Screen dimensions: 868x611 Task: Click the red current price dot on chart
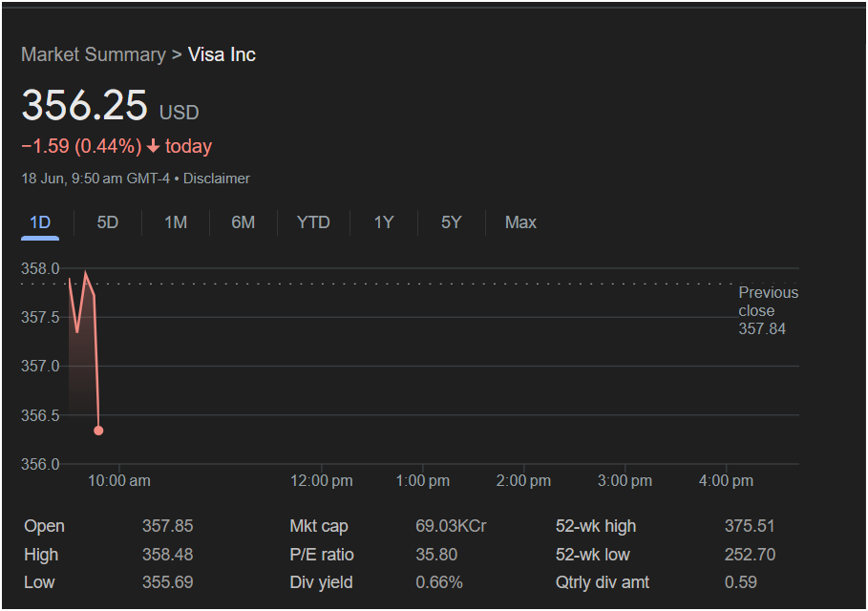98,431
